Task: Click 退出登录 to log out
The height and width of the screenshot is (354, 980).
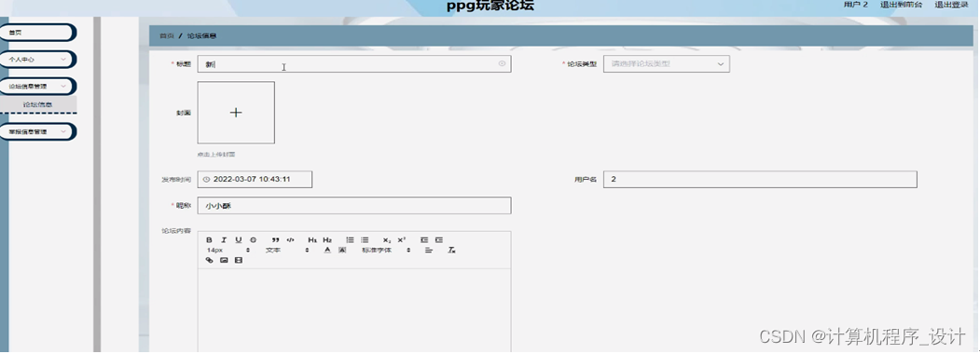Action: click(951, 5)
